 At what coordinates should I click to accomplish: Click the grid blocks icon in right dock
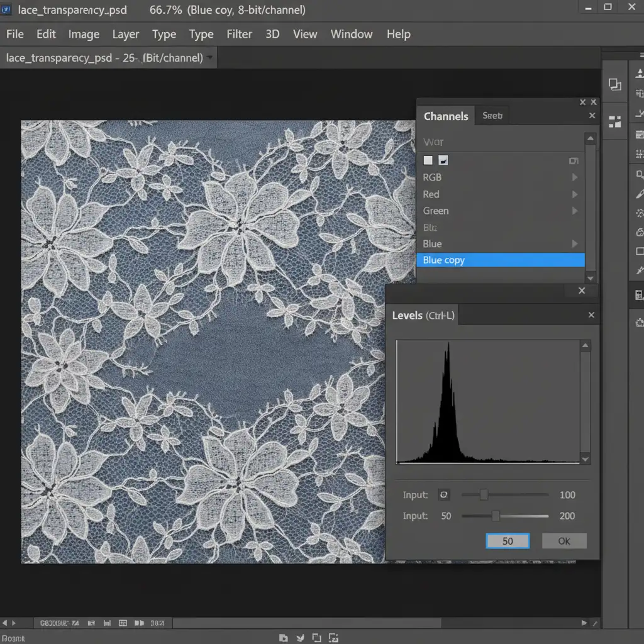click(x=615, y=122)
